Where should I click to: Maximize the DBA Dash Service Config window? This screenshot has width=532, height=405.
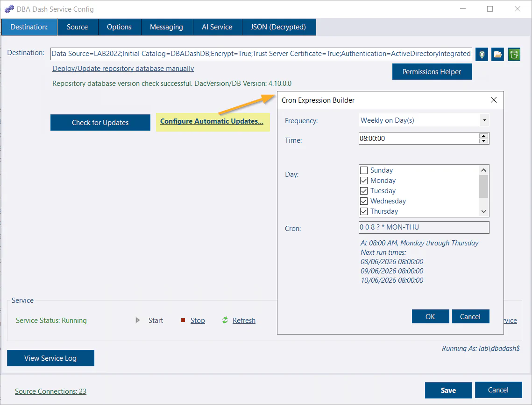coord(490,9)
